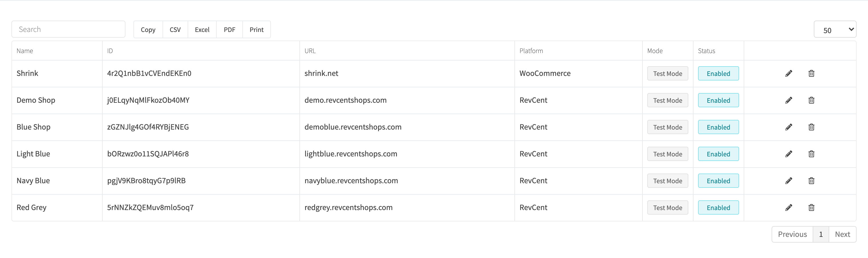Toggle Test Mode for Shrink shop
This screenshot has width=868, height=258.
point(668,74)
